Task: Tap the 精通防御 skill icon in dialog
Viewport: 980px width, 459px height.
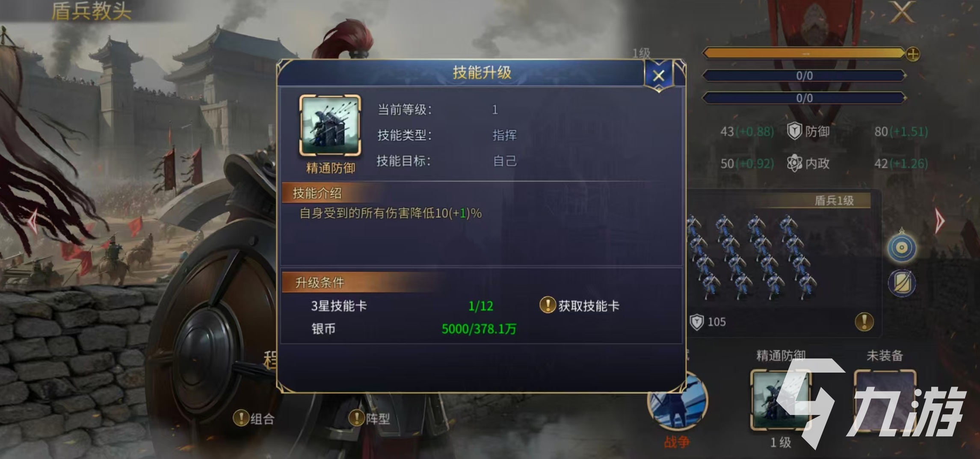Action: click(x=330, y=125)
